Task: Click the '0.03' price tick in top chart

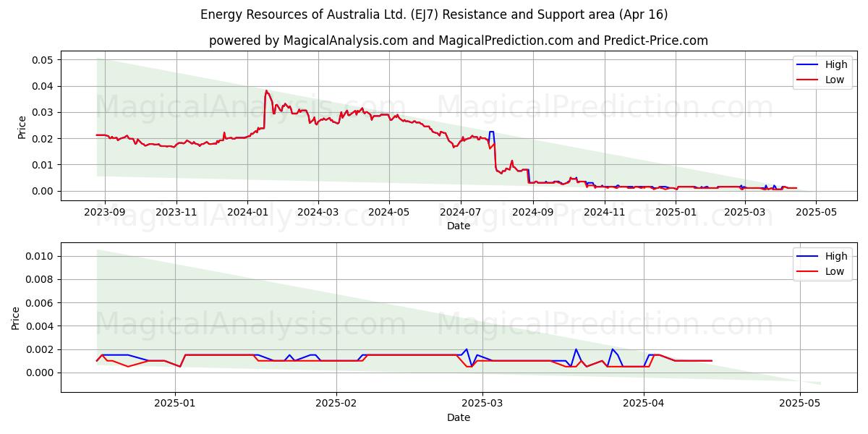Action: click(42, 112)
